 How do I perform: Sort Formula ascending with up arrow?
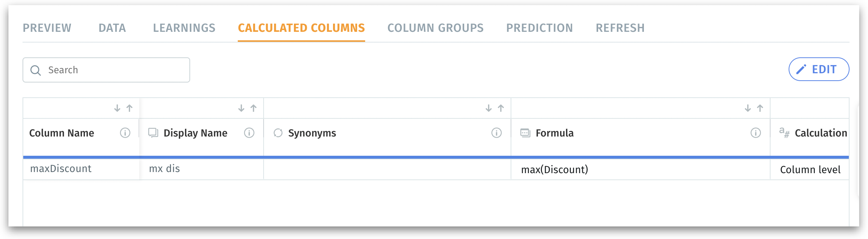[760, 108]
